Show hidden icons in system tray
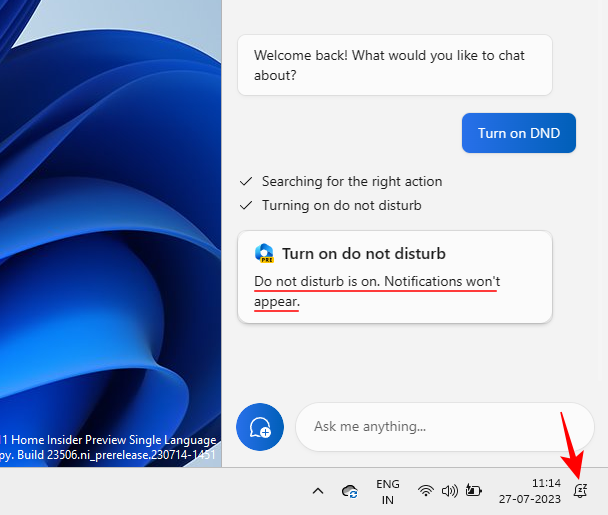Viewport: 608px width, 515px height. [318, 491]
